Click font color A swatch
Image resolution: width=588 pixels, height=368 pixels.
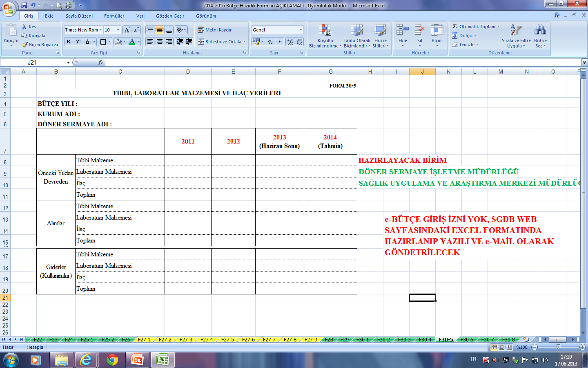pos(132,42)
